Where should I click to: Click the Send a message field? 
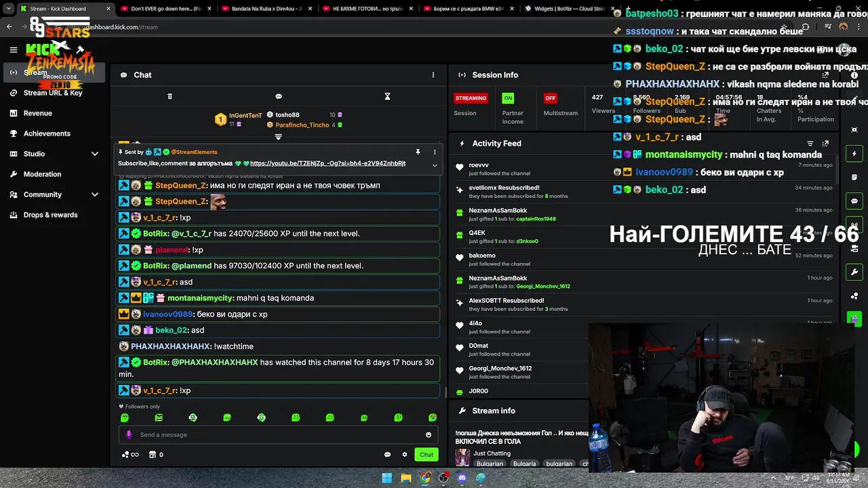point(279,434)
